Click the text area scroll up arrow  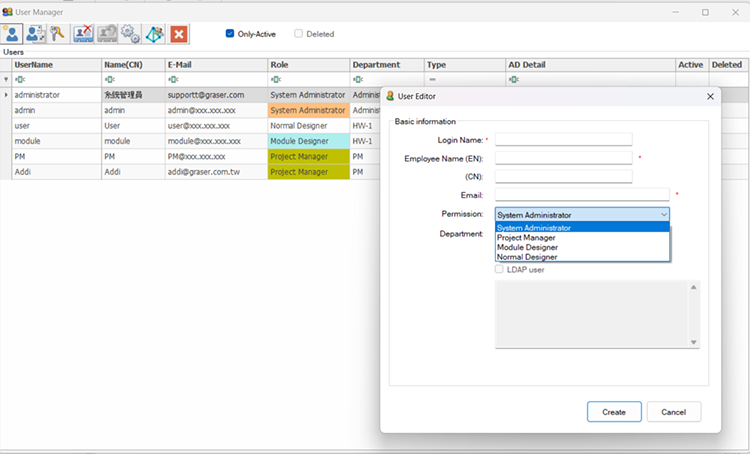[694, 287]
